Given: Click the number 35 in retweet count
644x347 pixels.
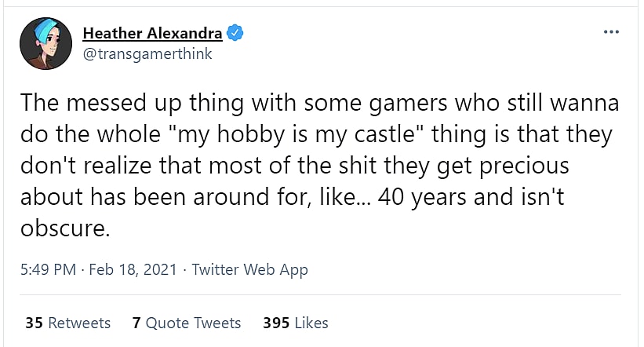Looking at the screenshot, I should [x=34, y=323].
